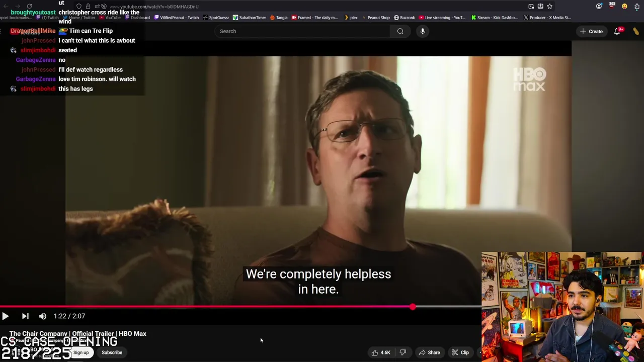
Task: Open the SubathonTimer bookmark
Action: coord(250,18)
